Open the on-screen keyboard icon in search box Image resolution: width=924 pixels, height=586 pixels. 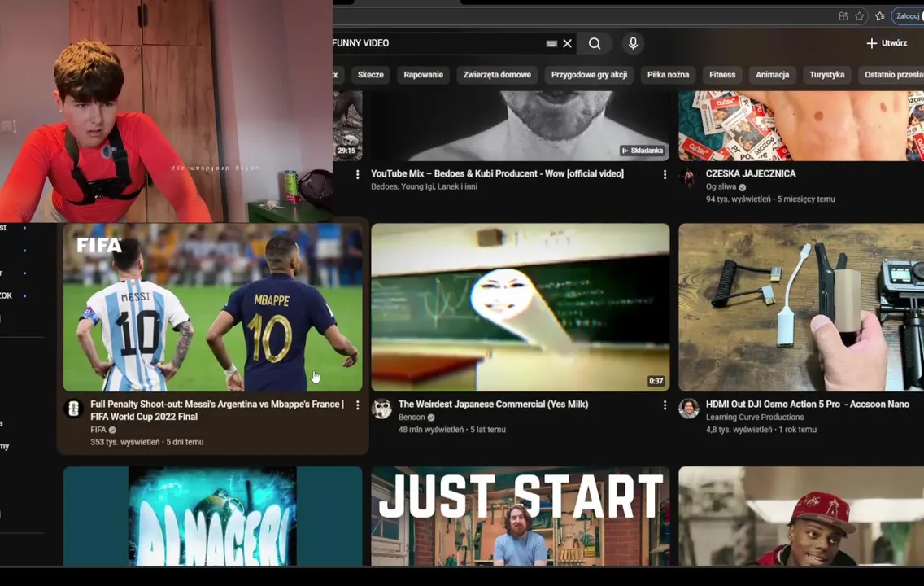pyautogui.click(x=551, y=43)
